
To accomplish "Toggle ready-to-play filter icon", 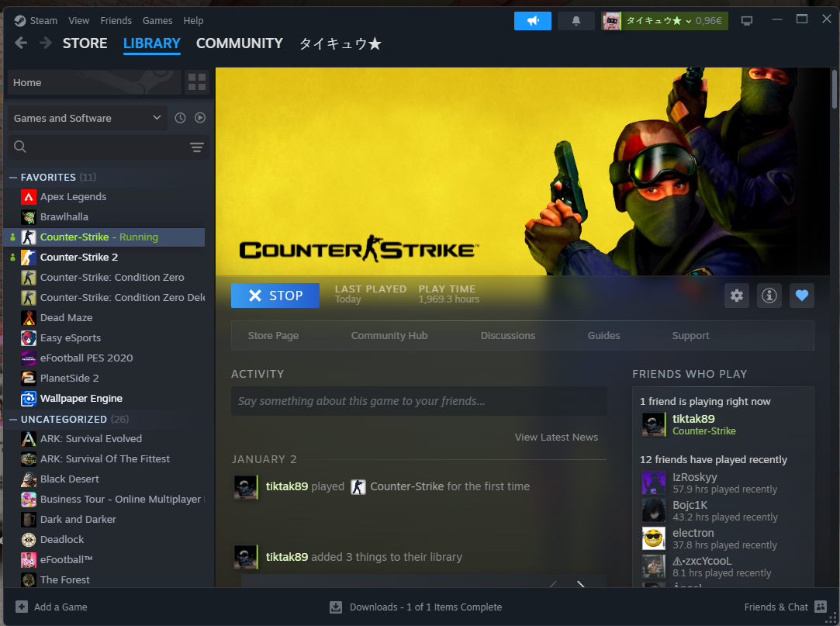I will point(200,118).
